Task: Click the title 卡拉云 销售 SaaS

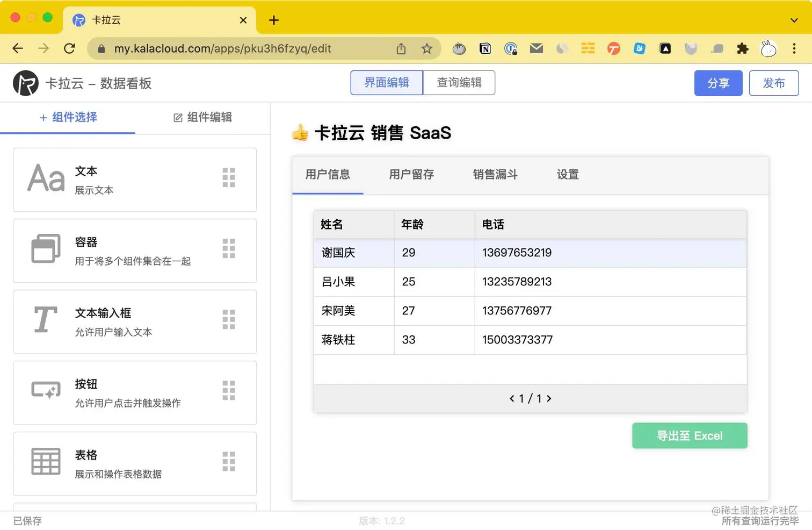Action: [x=382, y=133]
